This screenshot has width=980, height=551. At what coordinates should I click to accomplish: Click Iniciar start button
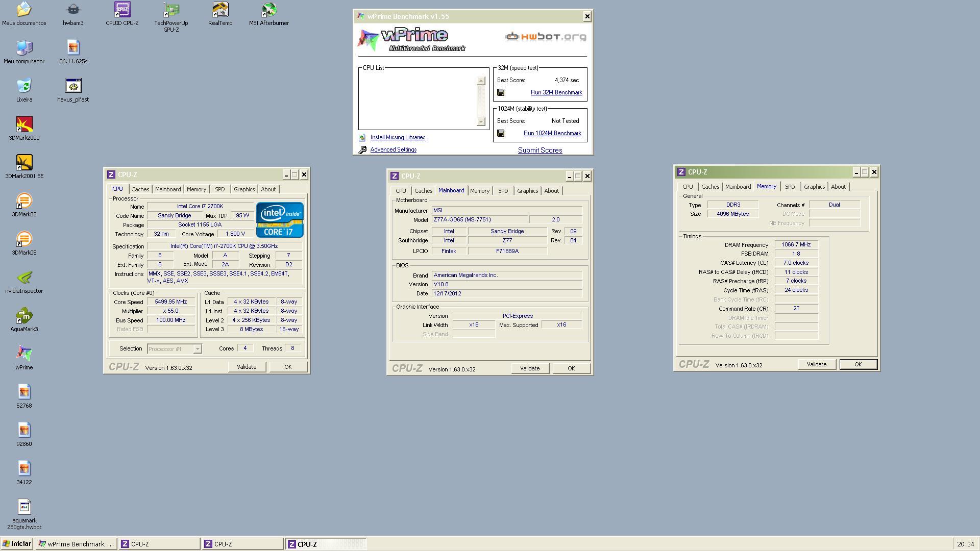pos(17,544)
